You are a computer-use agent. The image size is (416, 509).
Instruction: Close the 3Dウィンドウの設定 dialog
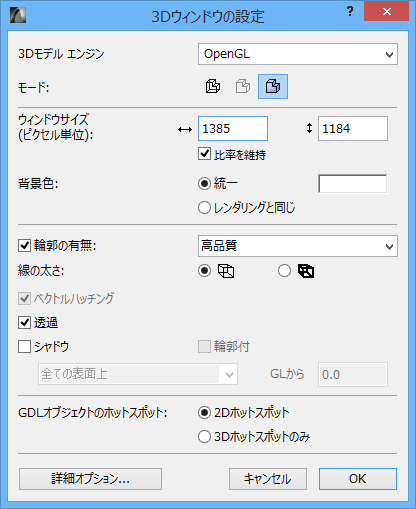pyautogui.click(x=387, y=12)
